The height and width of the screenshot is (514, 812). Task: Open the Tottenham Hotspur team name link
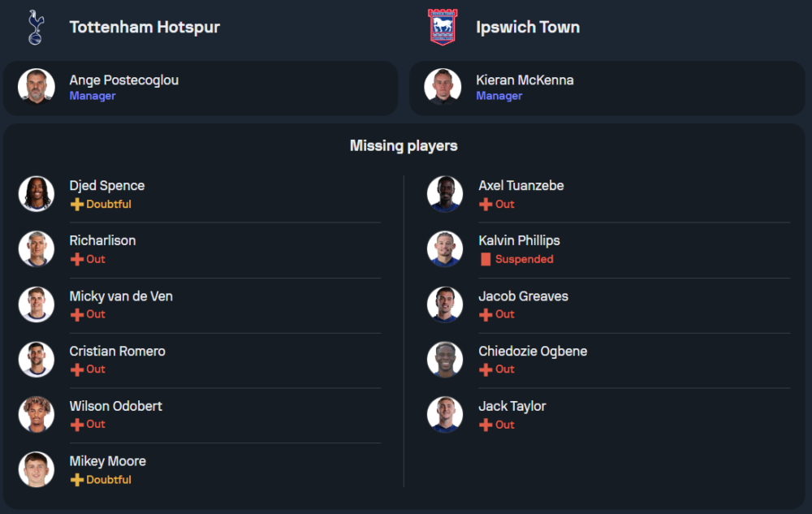(145, 27)
